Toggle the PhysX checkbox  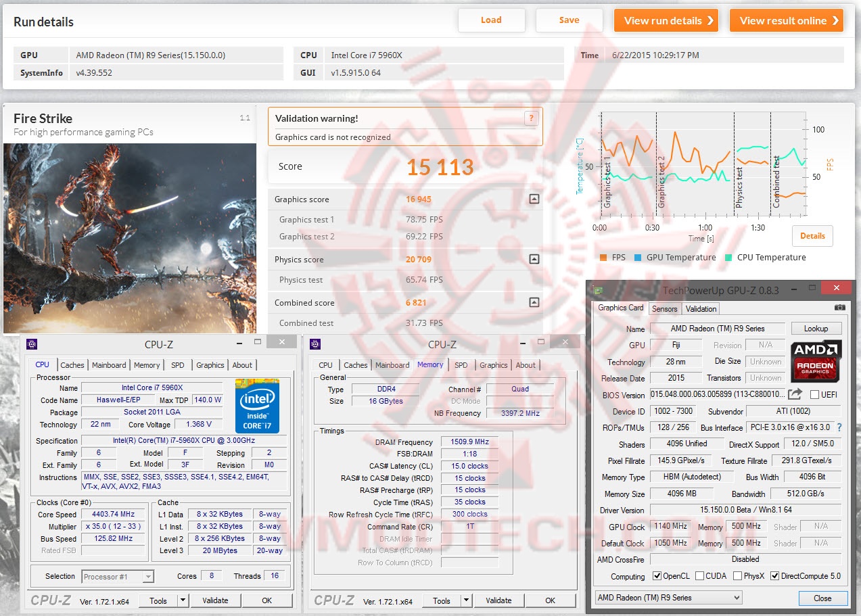(x=737, y=576)
